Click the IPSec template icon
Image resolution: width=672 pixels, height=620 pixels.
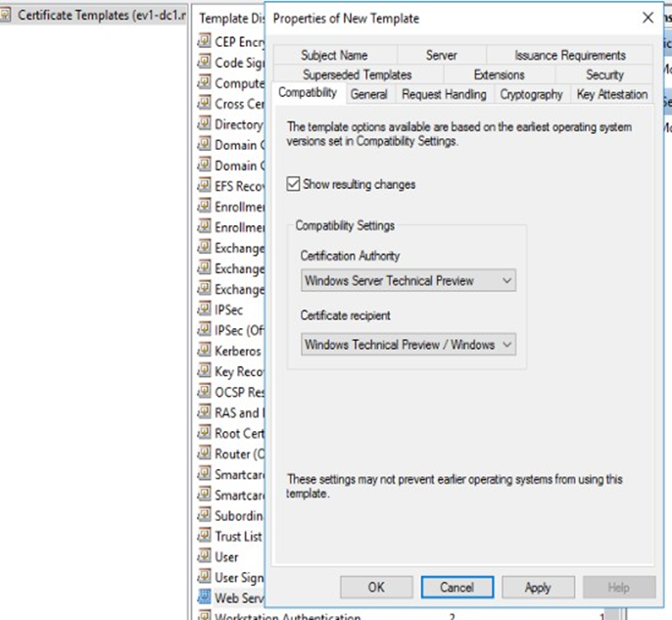pyautogui.click(x=204, y=310)
